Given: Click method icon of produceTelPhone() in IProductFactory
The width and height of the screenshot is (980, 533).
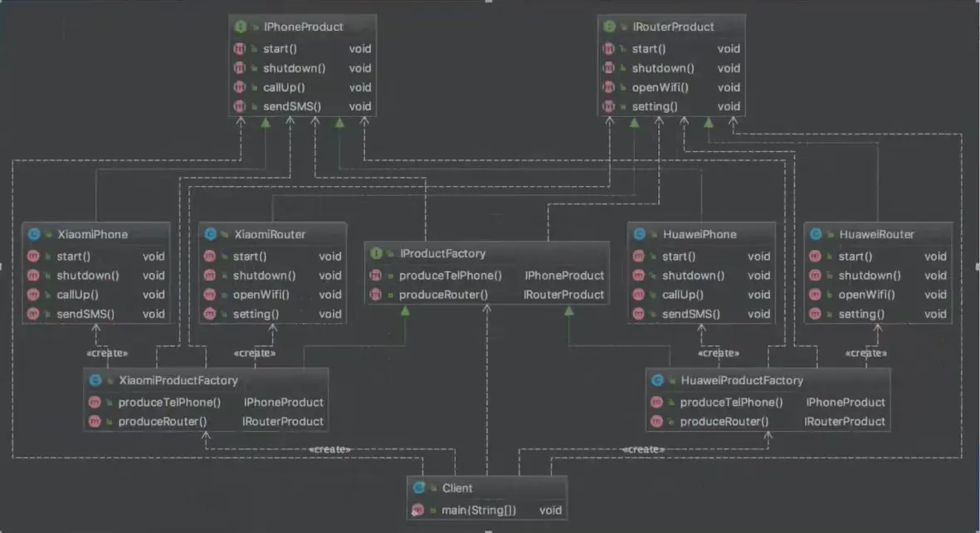Looking at the screenshot, I should pyautogui.click(x=376, y=276).
